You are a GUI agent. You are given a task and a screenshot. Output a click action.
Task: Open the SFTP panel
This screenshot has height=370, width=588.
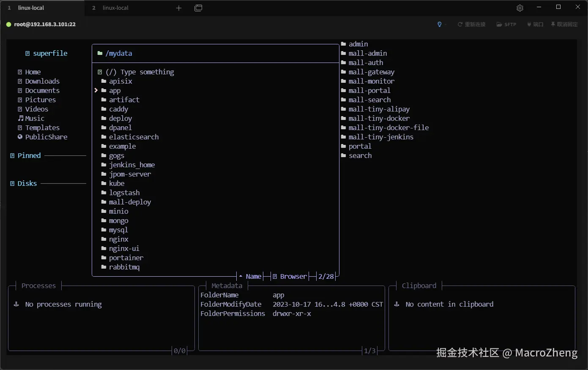(506, 24)
